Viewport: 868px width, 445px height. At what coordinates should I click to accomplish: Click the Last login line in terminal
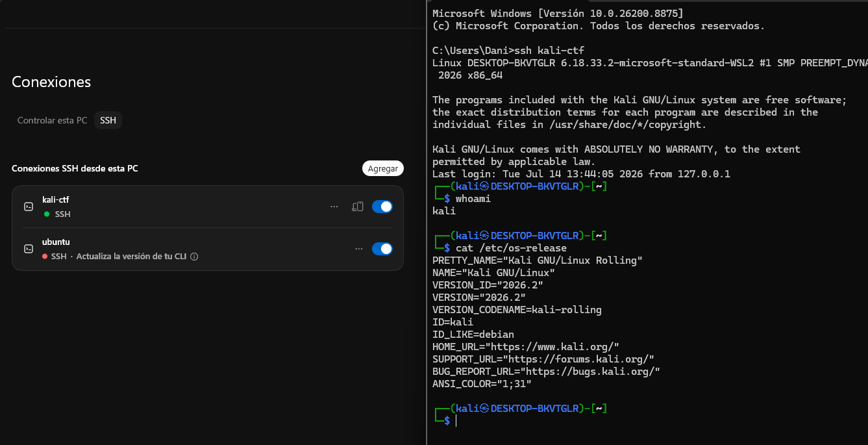(581, 174)
